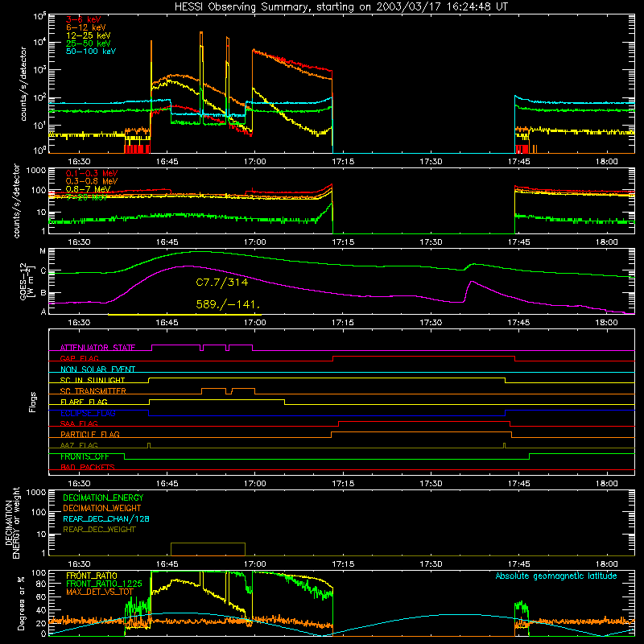Click the 0.8-7 MeV legend label
644x644 pixels.
pyautogui.click(x=89, y=189)
